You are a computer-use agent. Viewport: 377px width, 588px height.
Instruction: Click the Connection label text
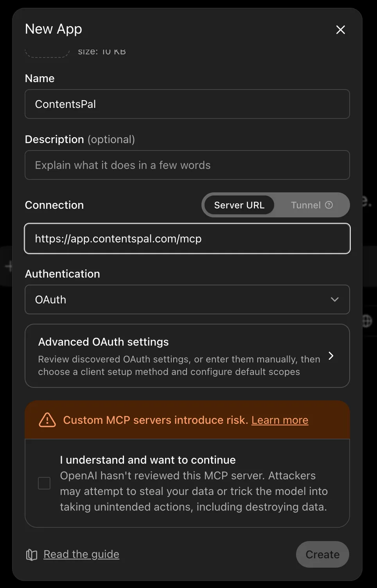[54, 205]
